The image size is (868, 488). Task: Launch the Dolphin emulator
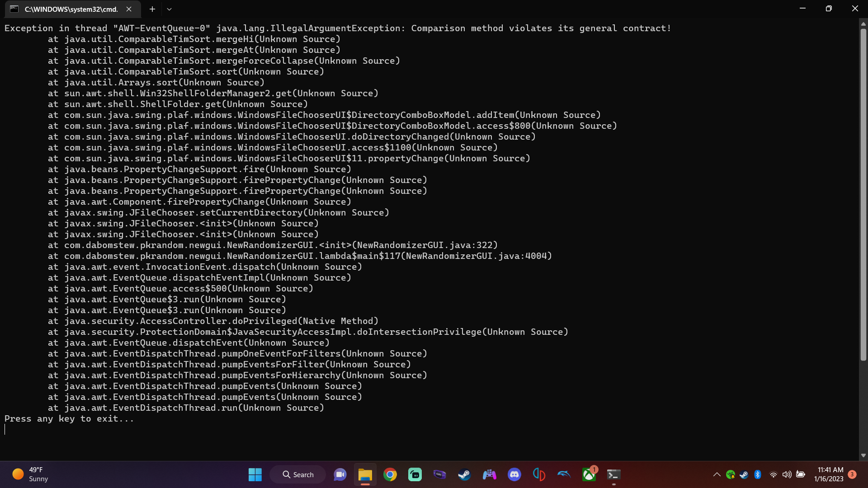click(564, 474)
